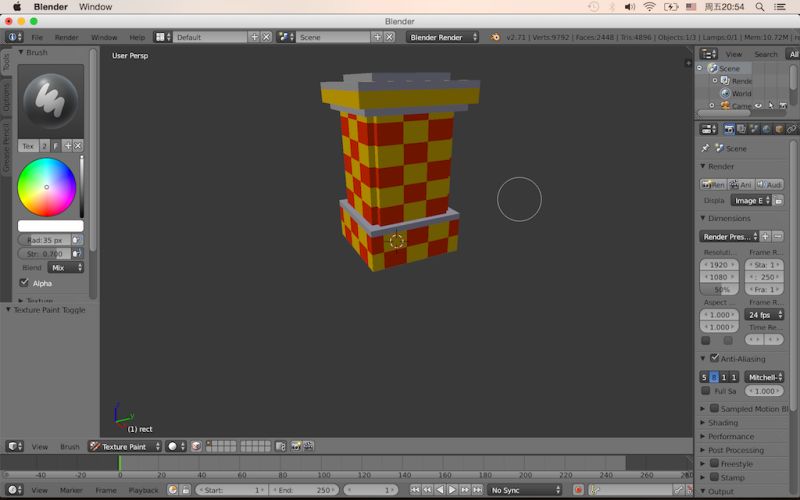This screenshot has height=500, width=800.
Task: Open the screen layout browse icon
Action: [163, 37]
